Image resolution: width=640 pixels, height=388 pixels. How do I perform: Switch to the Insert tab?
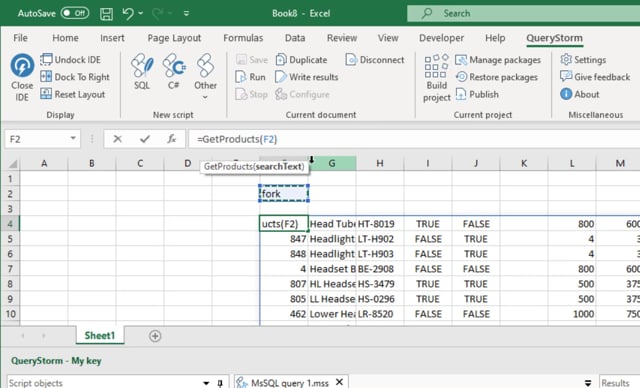click(112, 38)
